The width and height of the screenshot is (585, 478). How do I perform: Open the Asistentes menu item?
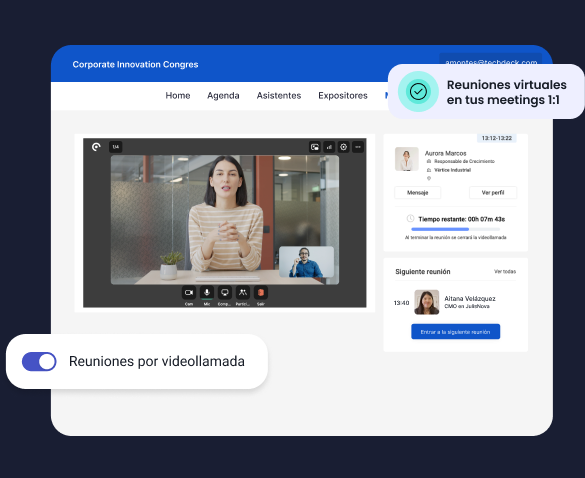tap(279, 96)
